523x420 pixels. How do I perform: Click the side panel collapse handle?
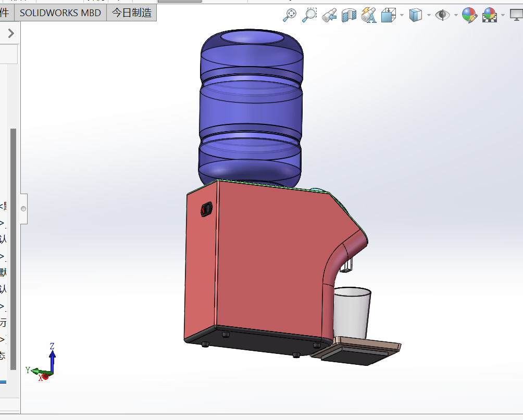coord(23,209)
